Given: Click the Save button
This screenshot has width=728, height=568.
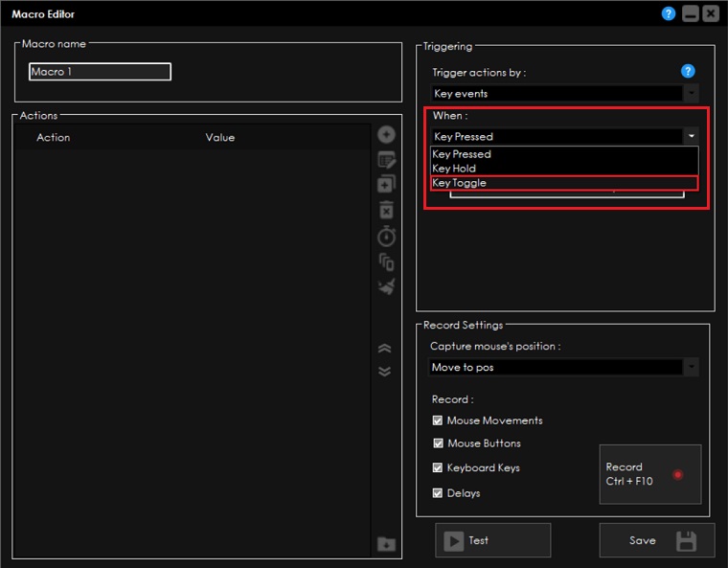Looking at the screenshot, I should point(657,540).
